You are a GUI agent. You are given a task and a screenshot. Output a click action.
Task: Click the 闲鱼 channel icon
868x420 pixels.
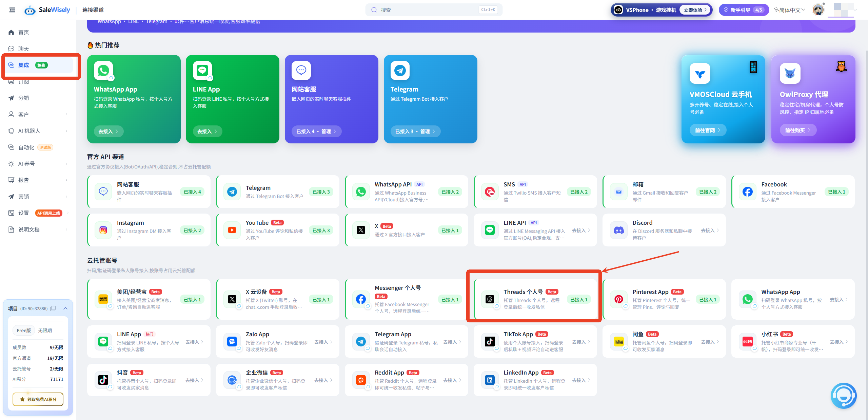(619, 342)
